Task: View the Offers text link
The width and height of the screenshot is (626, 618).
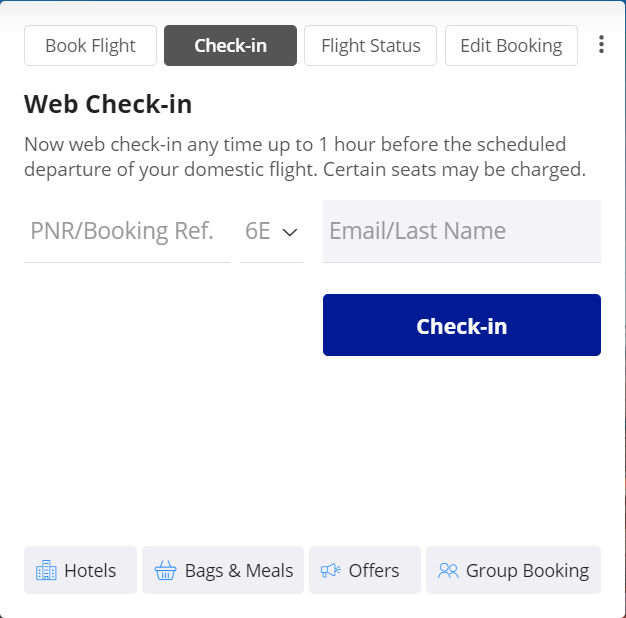Action: click(374, 571)
